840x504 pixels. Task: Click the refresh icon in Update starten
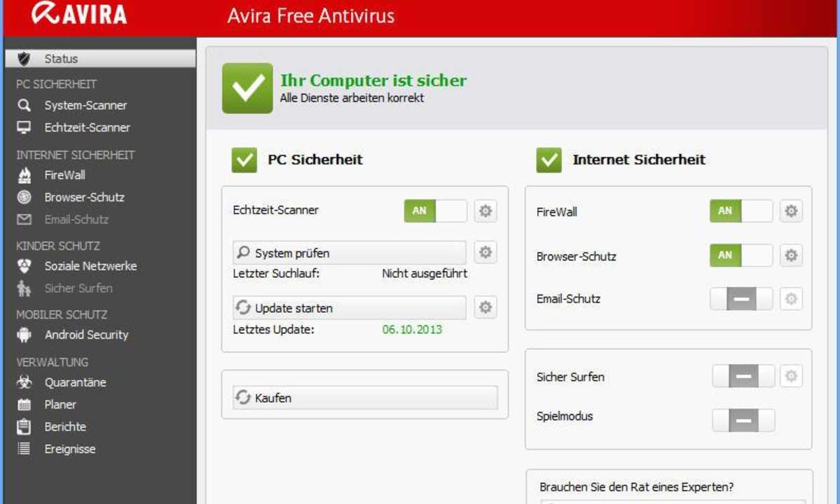click(x=243, y=307)
